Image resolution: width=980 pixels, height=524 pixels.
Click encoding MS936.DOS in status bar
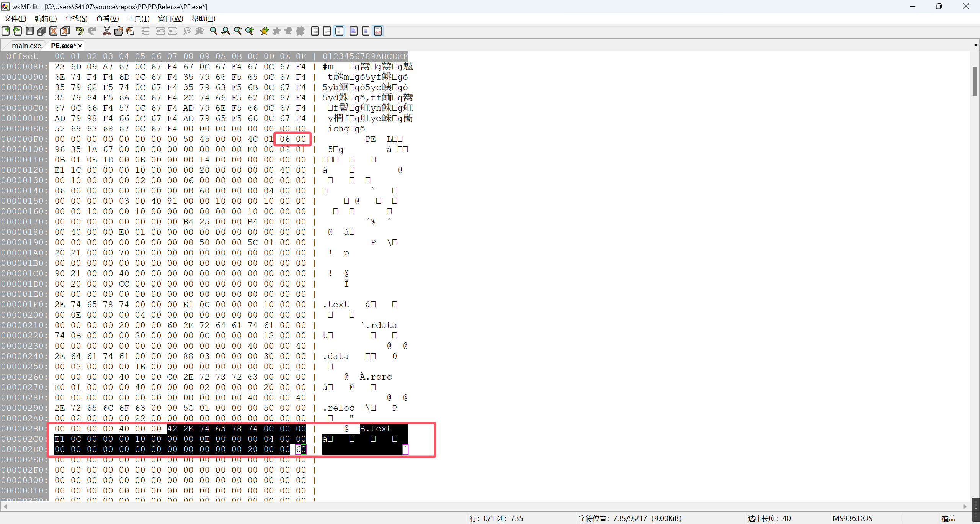853,518
